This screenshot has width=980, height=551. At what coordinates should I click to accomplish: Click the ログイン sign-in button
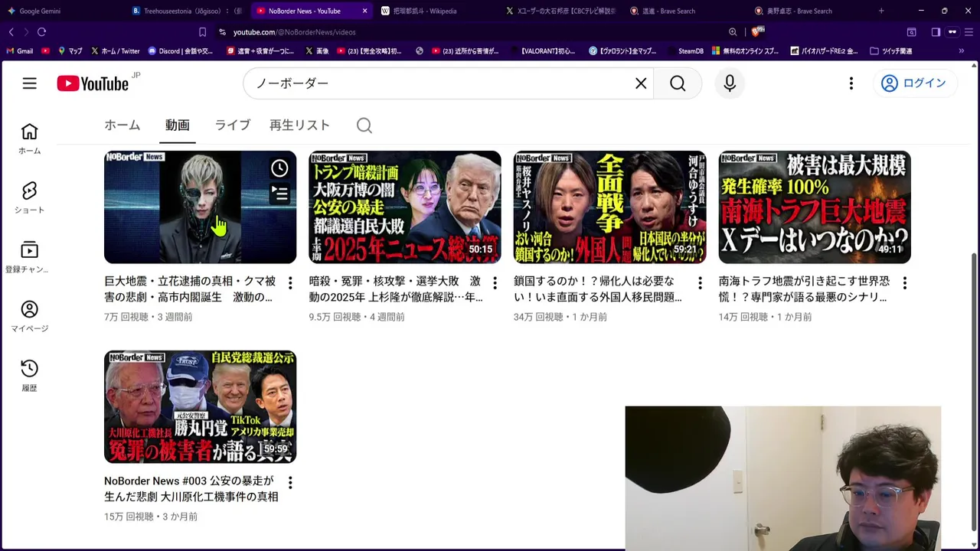[x=914, y=83]
